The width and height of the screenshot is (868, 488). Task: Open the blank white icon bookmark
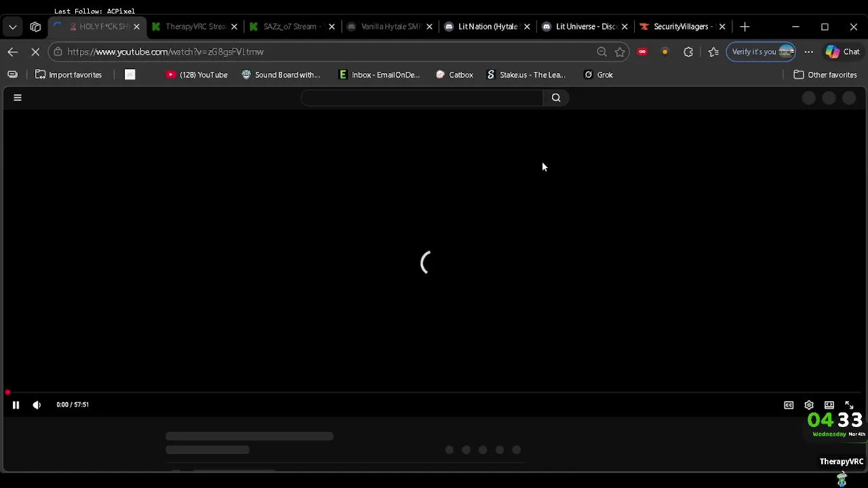coord(130,75)
